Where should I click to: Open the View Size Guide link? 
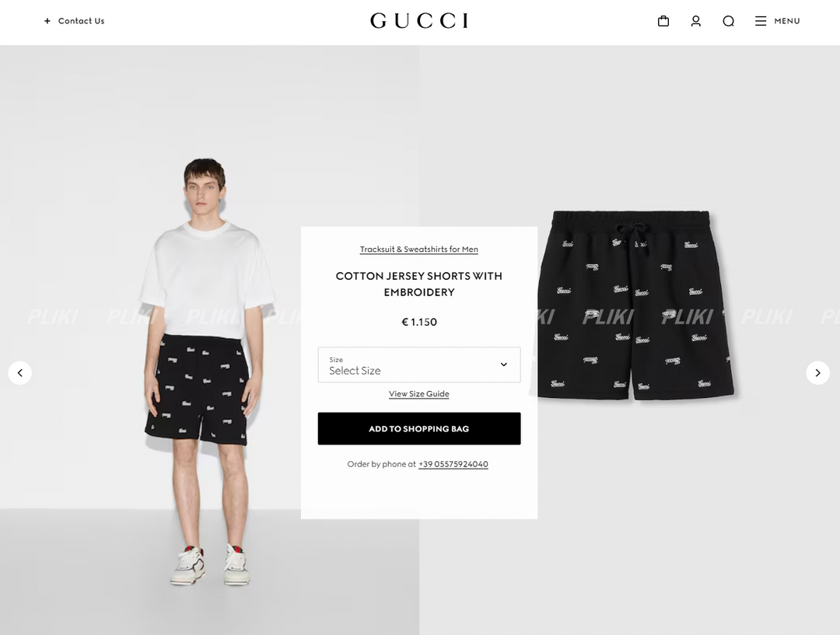(x=419, y=393)
